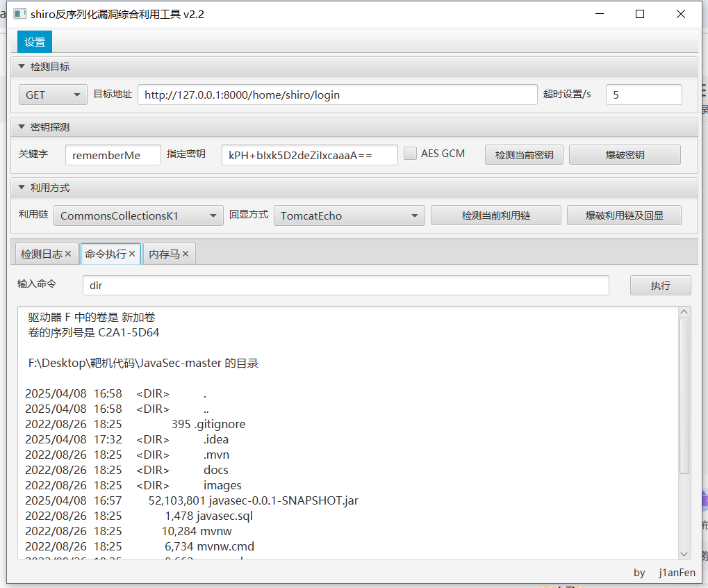Maximize the shiro tool window
The height and width of the screenshot is (588, 708).
(x=640, y=14)
